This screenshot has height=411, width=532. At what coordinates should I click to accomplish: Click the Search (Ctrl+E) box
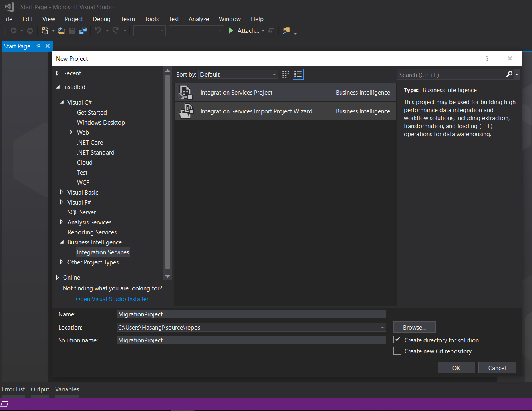click(451, 75)
